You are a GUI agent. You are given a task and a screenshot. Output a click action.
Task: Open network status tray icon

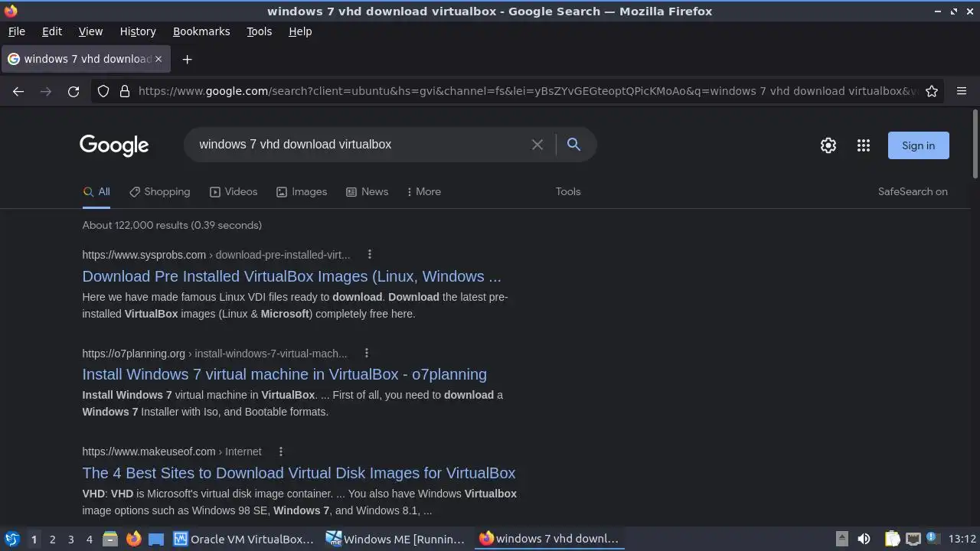point(913,539)
